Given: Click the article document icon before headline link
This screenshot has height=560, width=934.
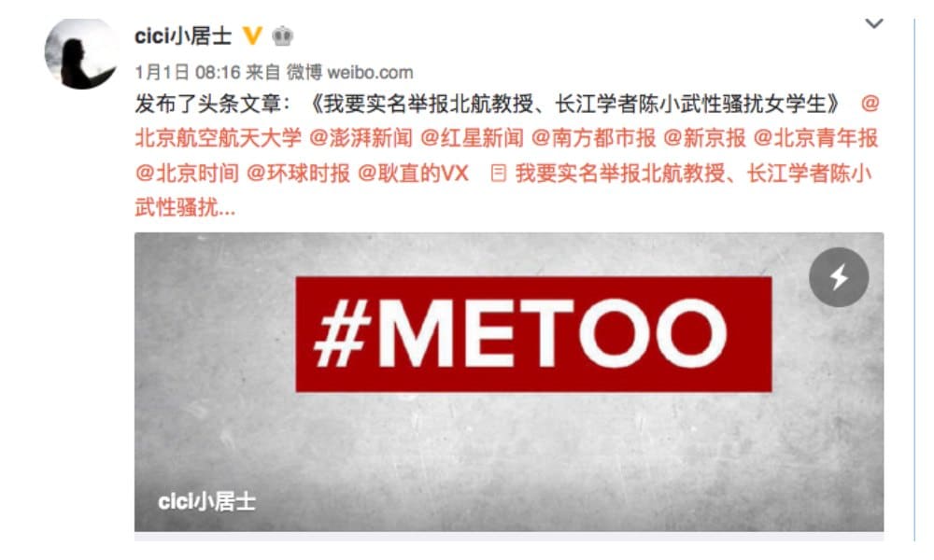Looking at the screenshot, I should pyautogui.click(x=498, y=174).
